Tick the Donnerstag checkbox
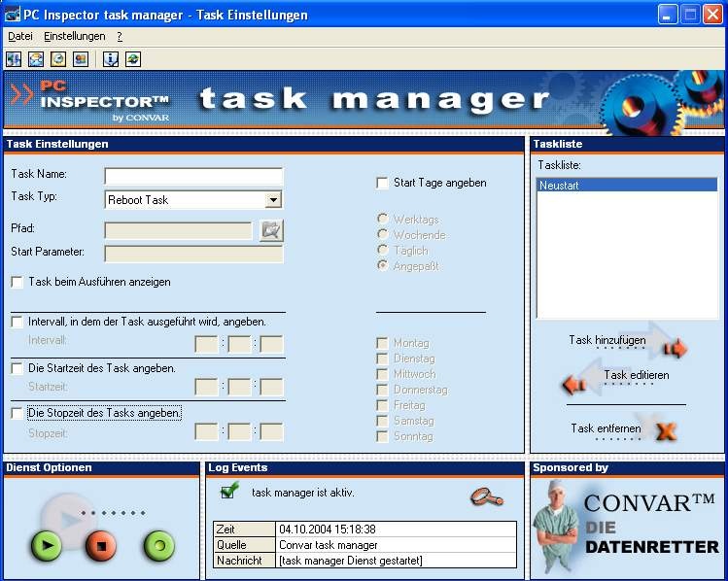728x581 pixels. pyautogui.click(x=383, y=390)
